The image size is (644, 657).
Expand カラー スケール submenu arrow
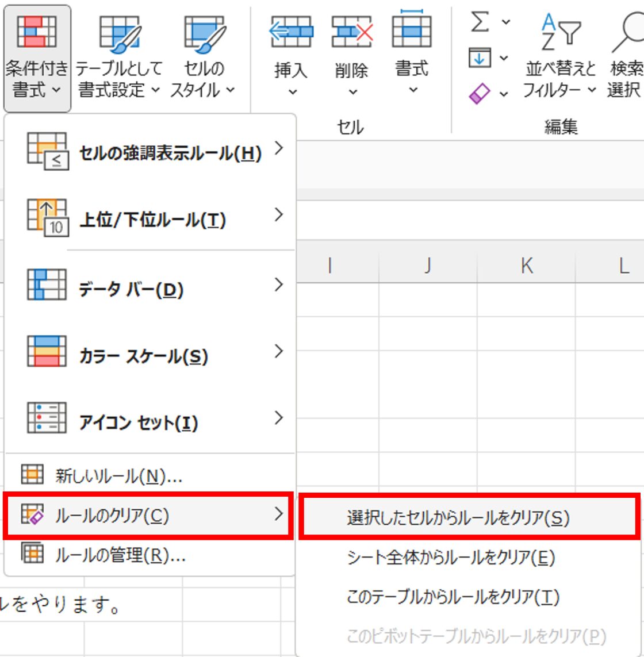279,351
